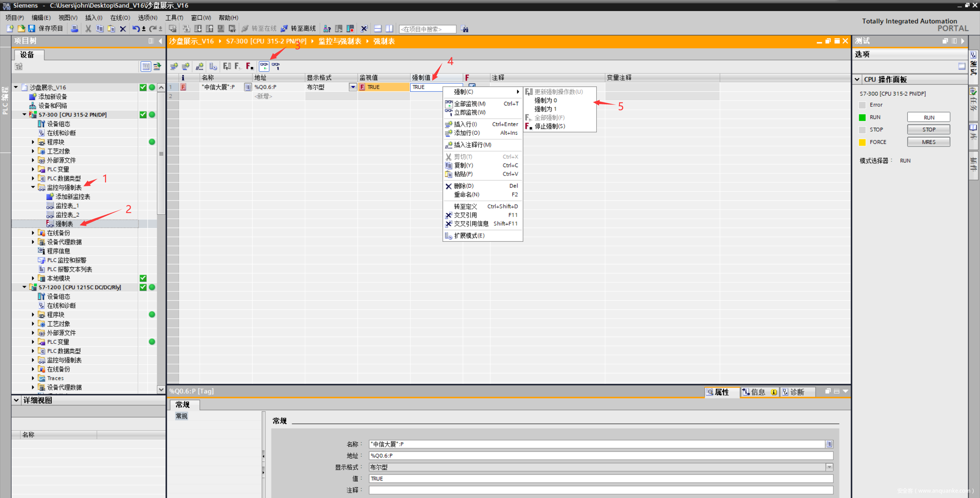Click the Monitor now (glasses 1) icon
The width and height of the screenshot is (980, 498).
[x=276, y=66]
